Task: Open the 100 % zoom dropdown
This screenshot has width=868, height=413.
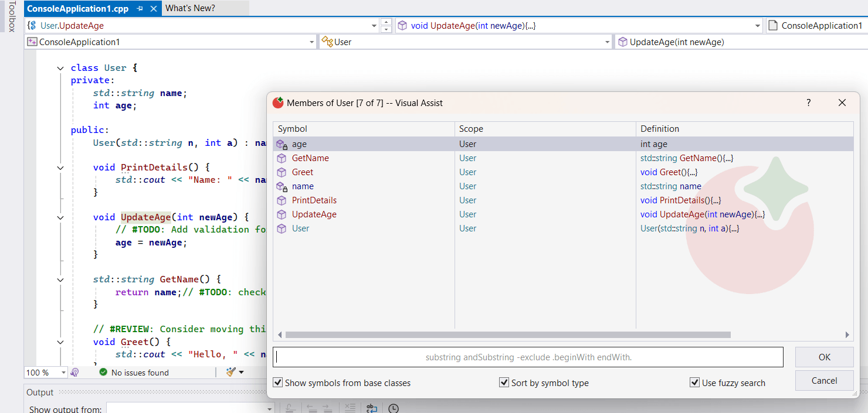Action: (x=62, y=373)
